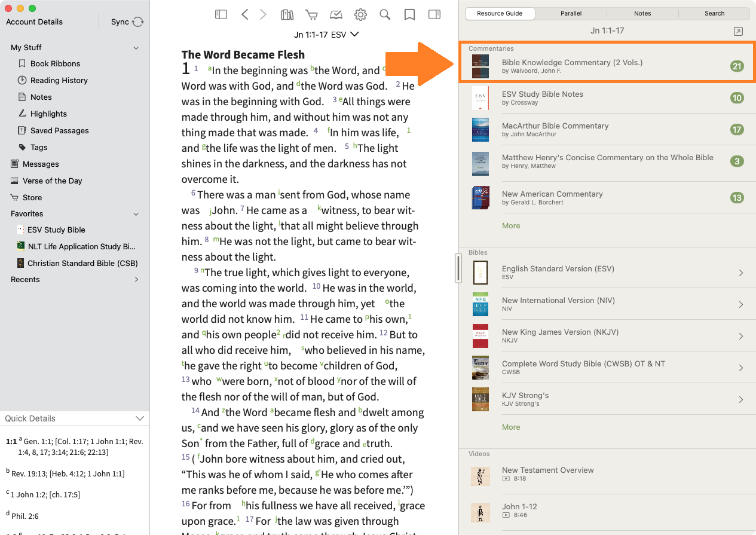This screenshot has height=535, width=756.
Task: Open the reading plan check icon
Action: tap(336, 15)
